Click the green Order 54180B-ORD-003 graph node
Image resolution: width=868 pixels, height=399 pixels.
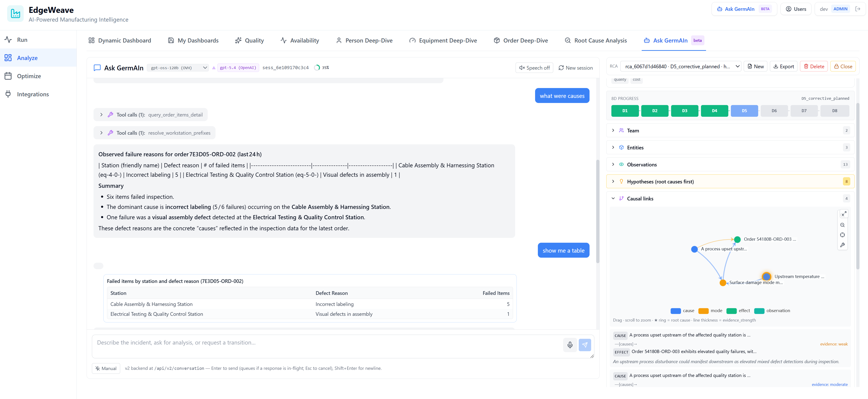pos(737,239)
